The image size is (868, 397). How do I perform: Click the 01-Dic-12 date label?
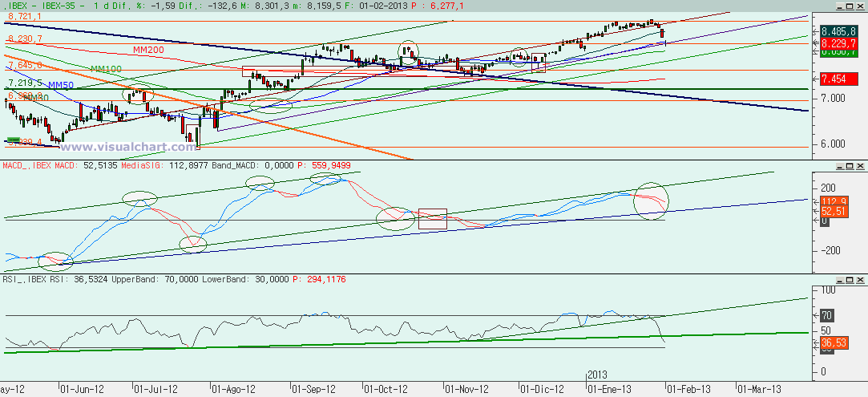coord(541,389)
